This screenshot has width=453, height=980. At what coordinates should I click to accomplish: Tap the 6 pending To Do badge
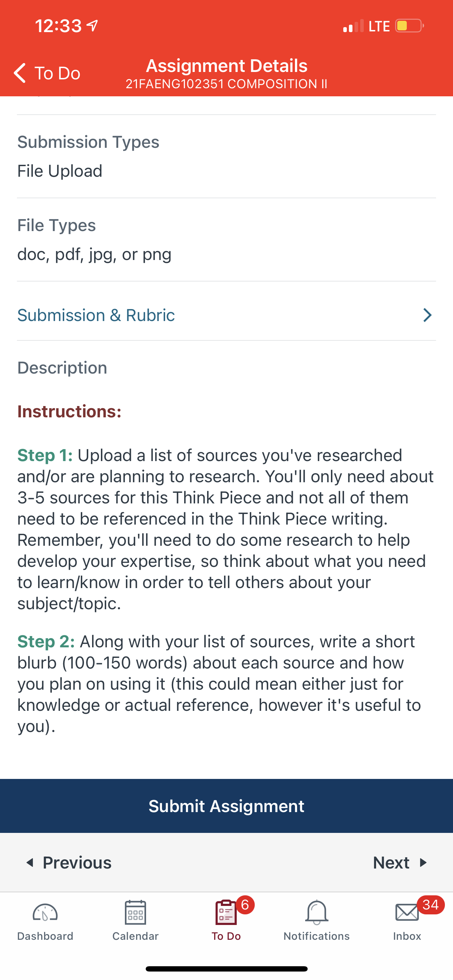[245, 905]
